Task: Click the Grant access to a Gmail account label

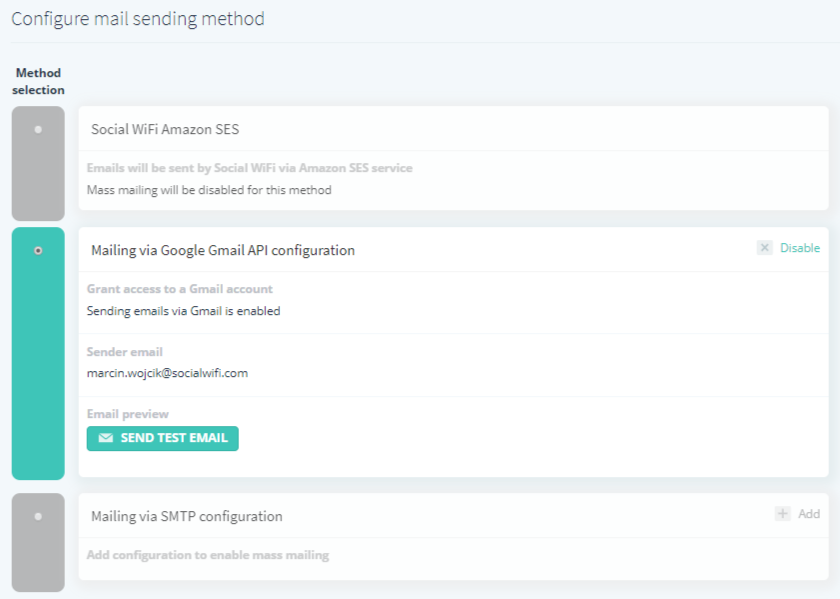Action: pyautogui.click(x=179, y=289)
